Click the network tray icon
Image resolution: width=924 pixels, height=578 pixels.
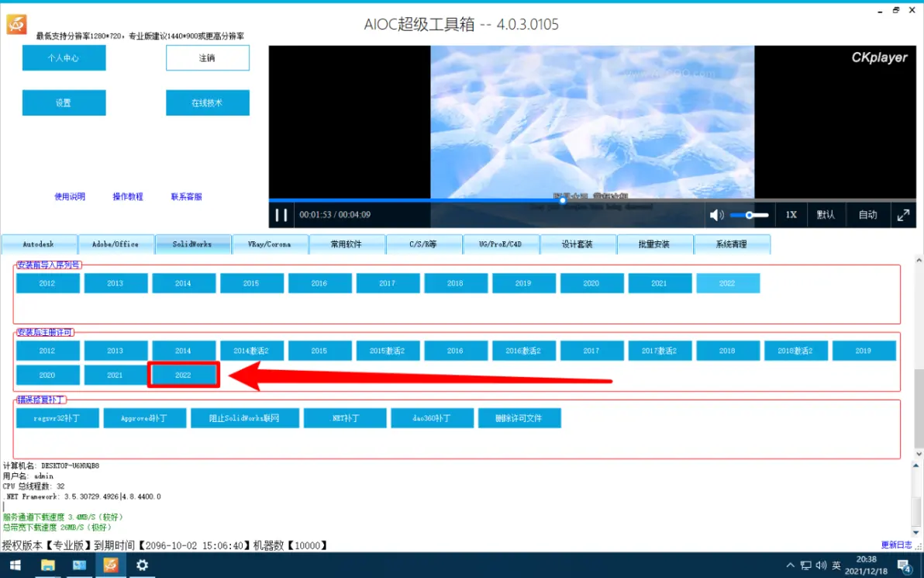805,565
